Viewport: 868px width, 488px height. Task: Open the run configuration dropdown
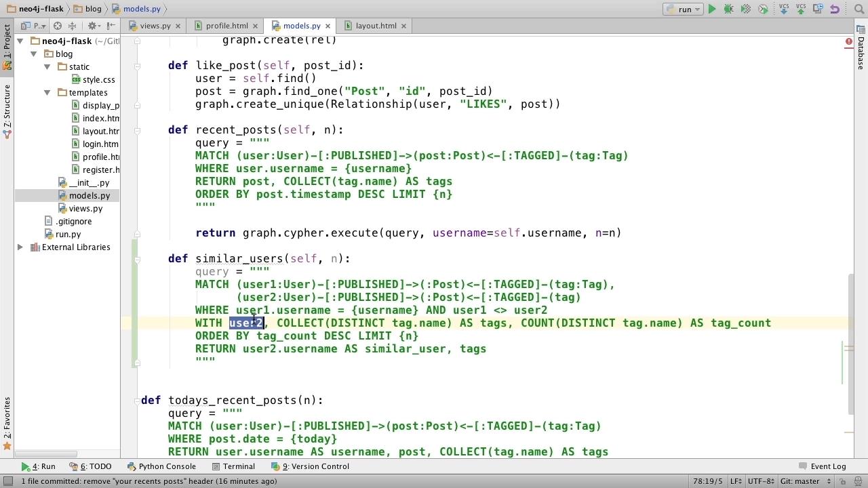point(682,9)
